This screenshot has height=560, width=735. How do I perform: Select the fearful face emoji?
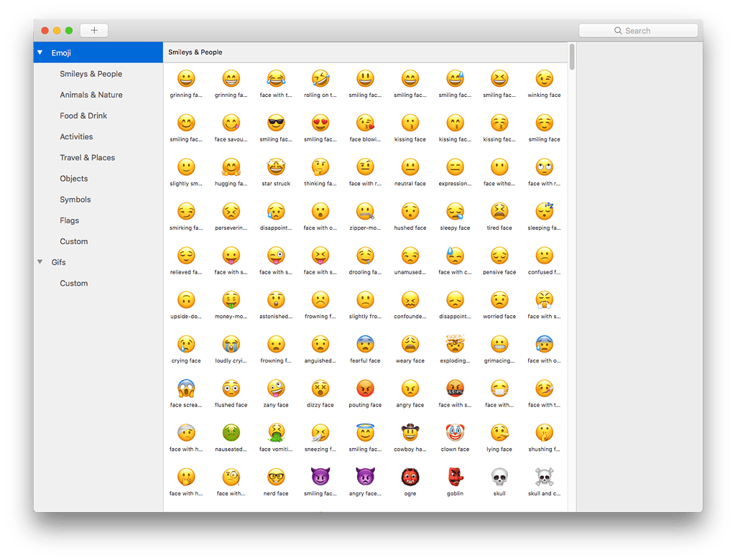click(365, 344)
